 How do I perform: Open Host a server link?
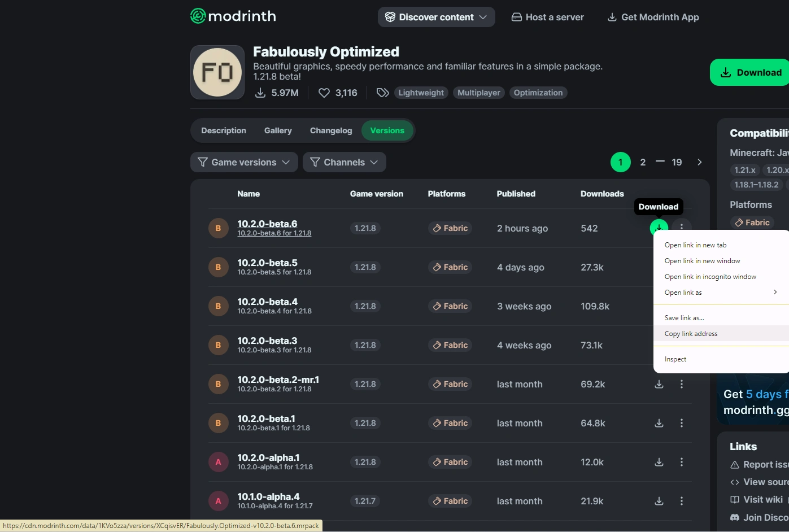(x=548, y=17)
